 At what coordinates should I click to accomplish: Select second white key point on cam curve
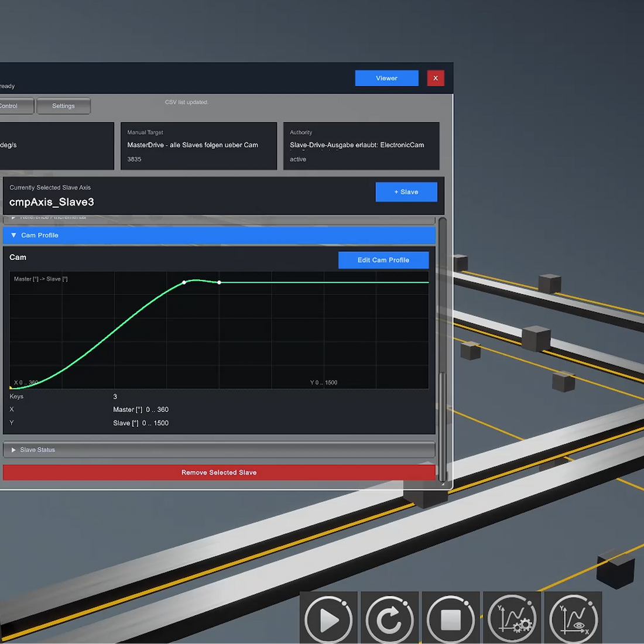click(220, 283)
